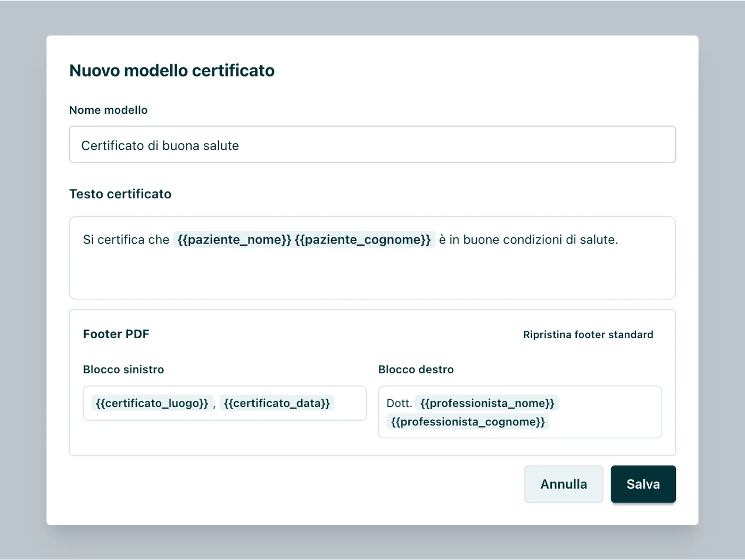This screenshot has width=745, height=560.
Task: Click 'è in buone condizioni di salute.' text
Action: pos(528,240)
